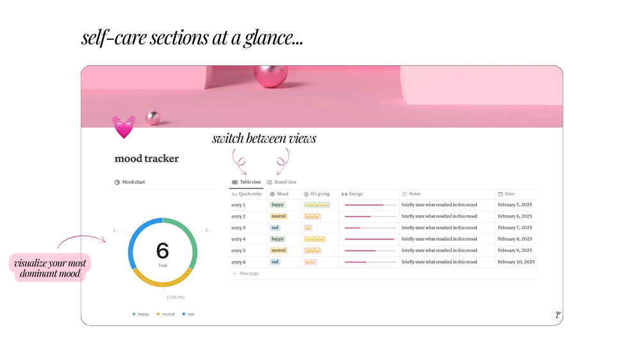
Task: Click the It's giving column icon
Action: pos(306,193)
